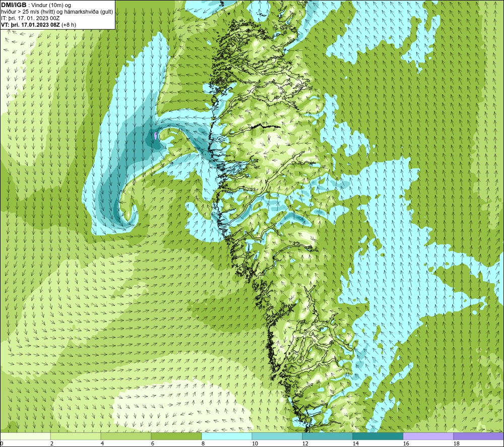Click the legend label '6'
504x447 pixels.
click(152, 444)
